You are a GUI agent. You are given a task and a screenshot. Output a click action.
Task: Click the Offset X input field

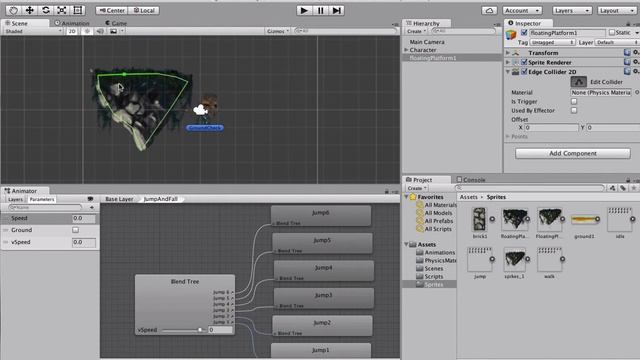pos(551,128)
